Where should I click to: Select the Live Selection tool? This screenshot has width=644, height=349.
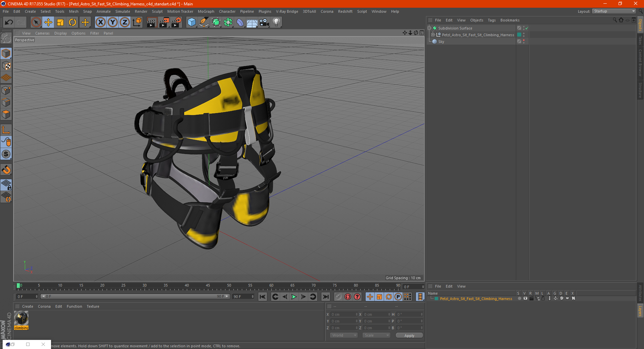click(x=36, y=22)
